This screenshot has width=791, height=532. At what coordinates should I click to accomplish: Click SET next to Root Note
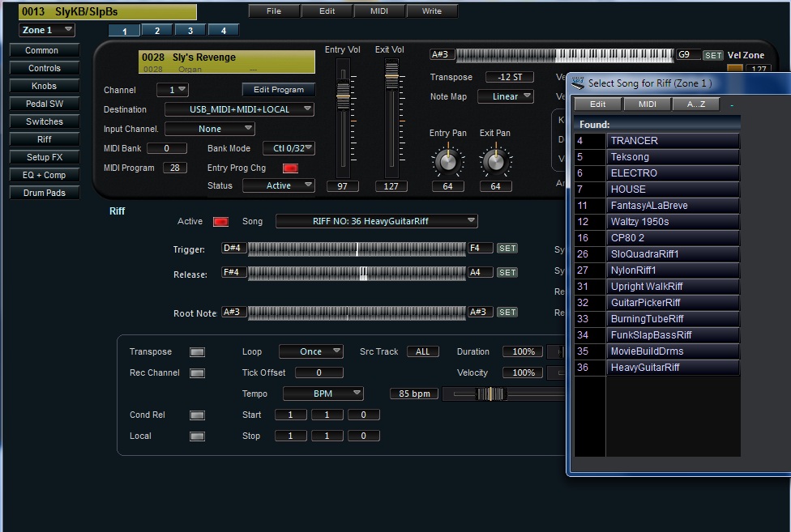click(507, 313)
